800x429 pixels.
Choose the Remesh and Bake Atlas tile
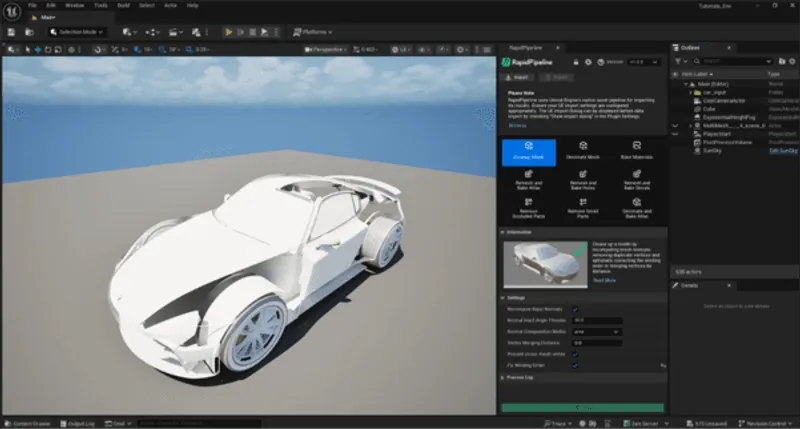[x=528, y=180]
